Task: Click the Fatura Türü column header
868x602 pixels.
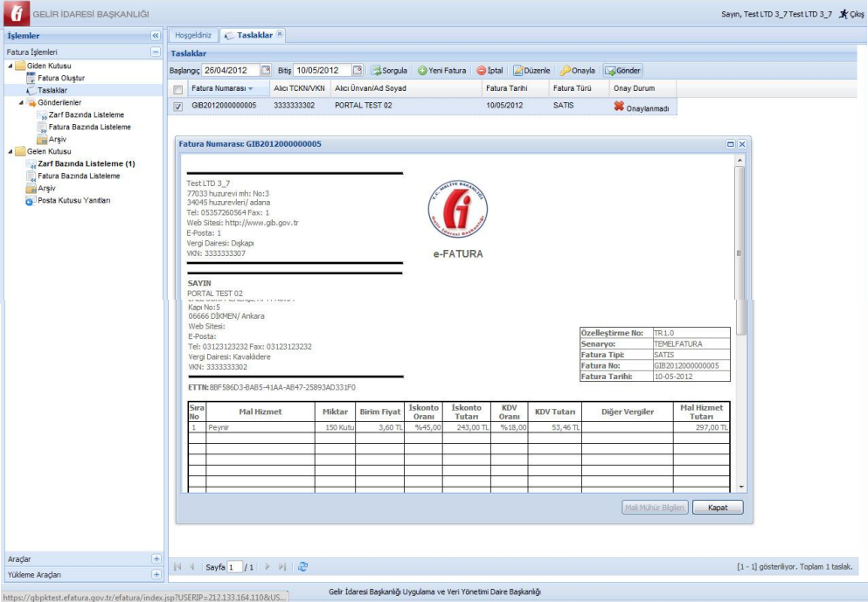Action: click(x=579, y=88)
